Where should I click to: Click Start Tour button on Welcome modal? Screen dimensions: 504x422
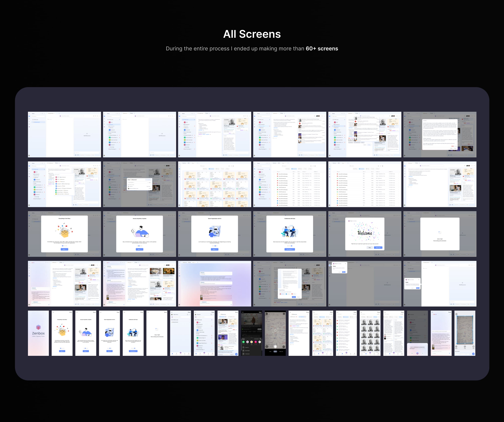coord(378,248)
